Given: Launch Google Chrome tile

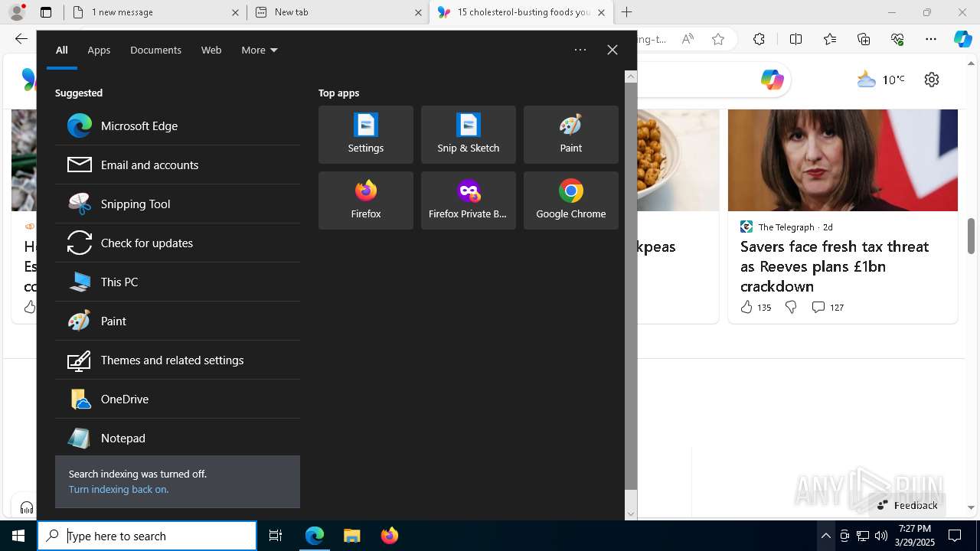Looking at the screenshot, I should click(x=571, y=201).
